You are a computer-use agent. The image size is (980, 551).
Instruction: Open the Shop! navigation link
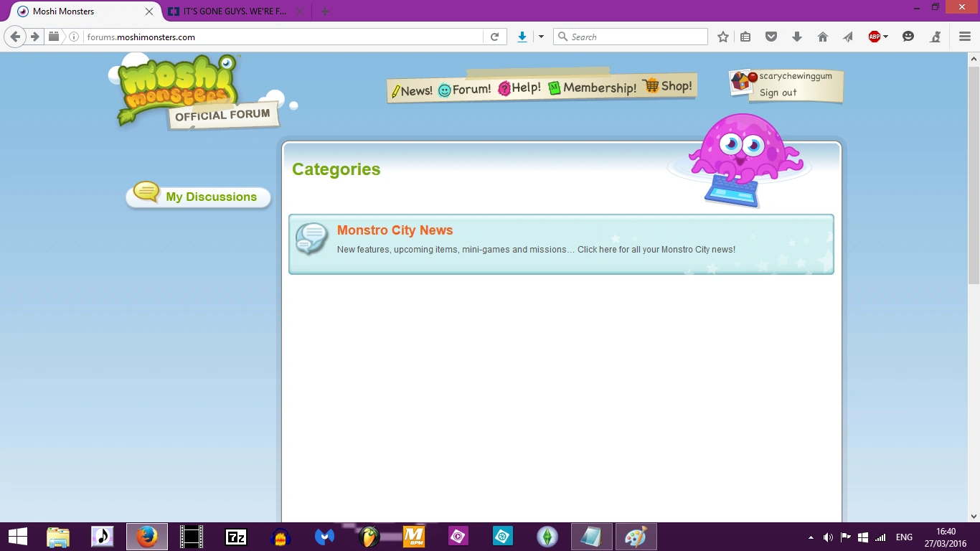[667, 86]
